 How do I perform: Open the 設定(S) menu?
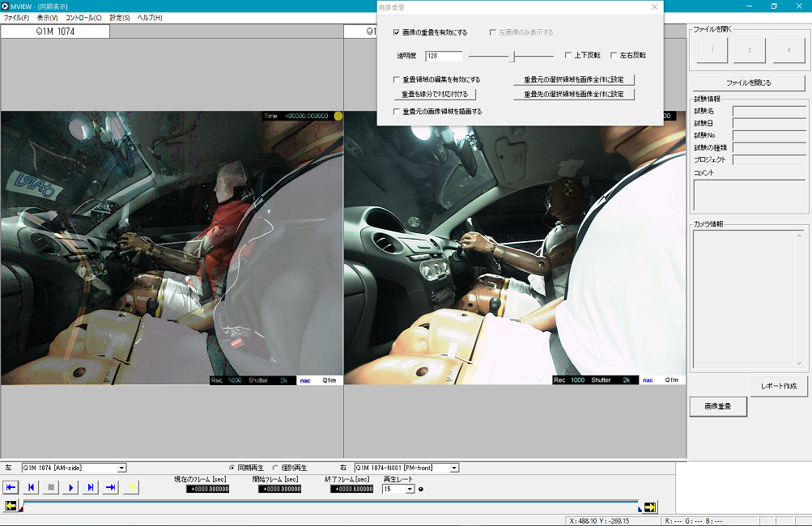coord(120,18)
